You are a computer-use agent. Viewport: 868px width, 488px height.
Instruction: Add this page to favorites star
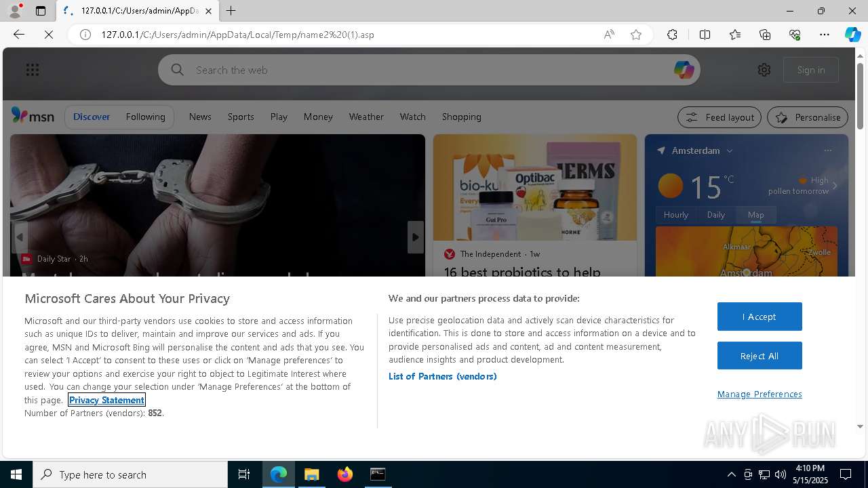pyautogui.click(x=636, y=35)
